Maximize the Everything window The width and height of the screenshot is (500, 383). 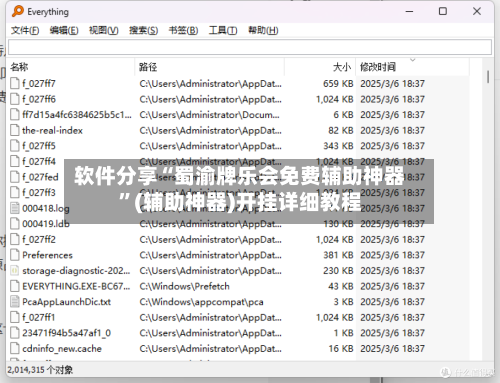(443, 11)
